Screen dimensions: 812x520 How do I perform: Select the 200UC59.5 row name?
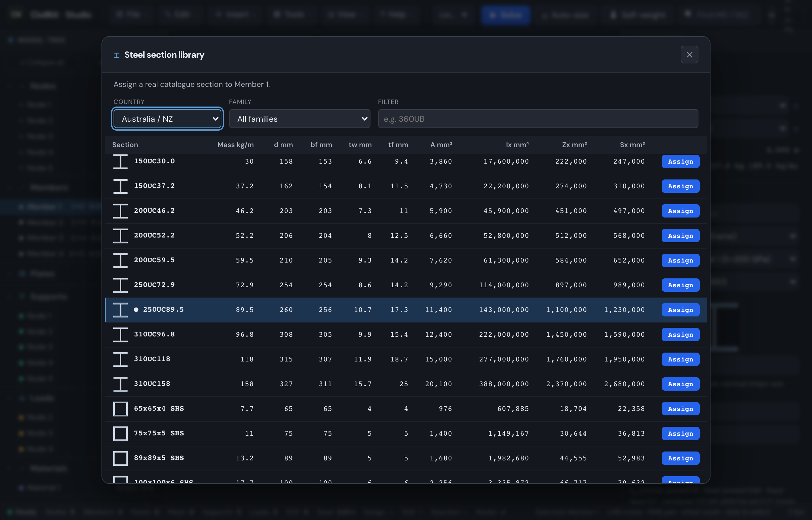point(154,260)
